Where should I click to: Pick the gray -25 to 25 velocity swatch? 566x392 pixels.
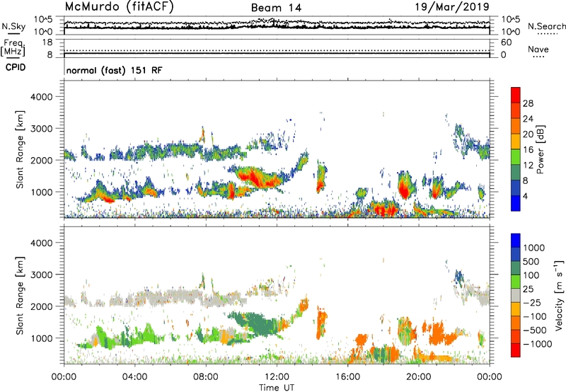[x=516, y=296]
